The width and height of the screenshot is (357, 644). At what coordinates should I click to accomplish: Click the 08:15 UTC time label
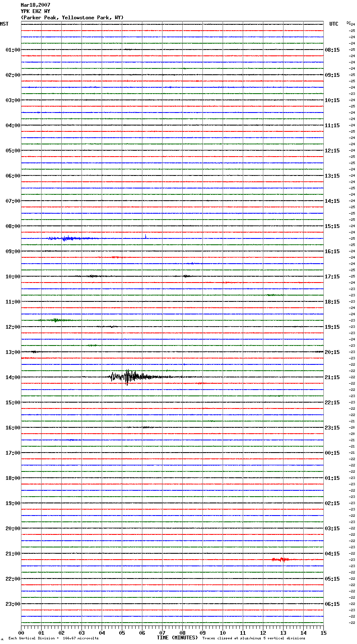pos(332,50)
